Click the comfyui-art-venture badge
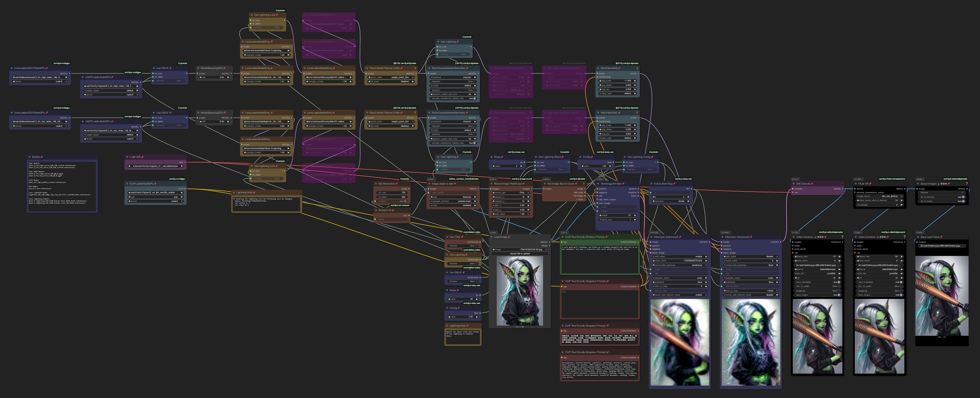The width and height of the screenshot is (980, 398). [400, 205]
